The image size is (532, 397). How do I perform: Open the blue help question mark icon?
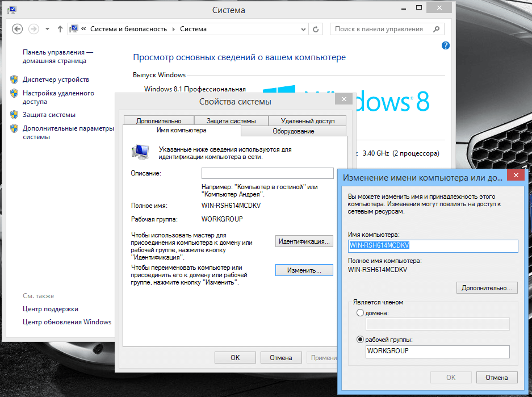coord(446,45)
